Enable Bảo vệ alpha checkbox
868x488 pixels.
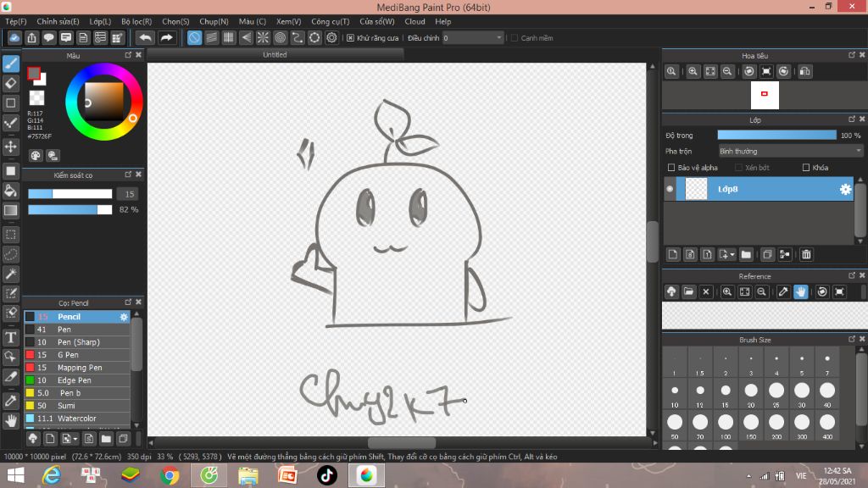click(x=671, y=168)
